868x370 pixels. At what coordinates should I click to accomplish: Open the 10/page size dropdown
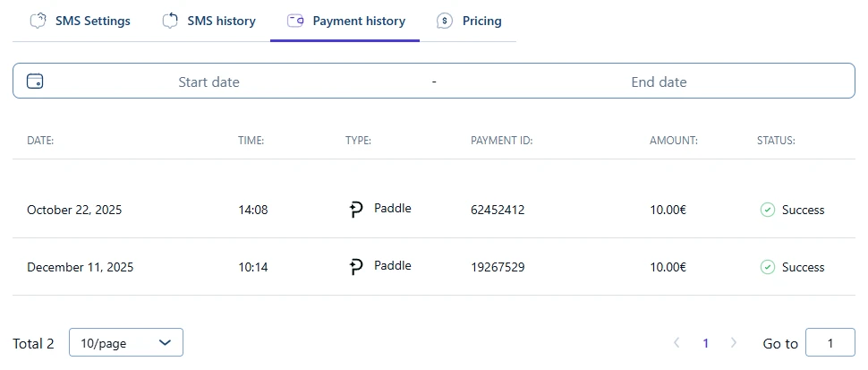click(126, 342)
